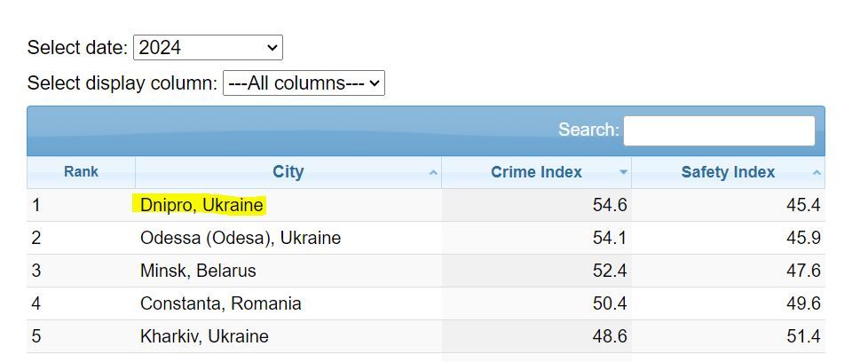Click the sort arrow in Crime Index header
868x362 pixels.
click(x=623, y=173)
